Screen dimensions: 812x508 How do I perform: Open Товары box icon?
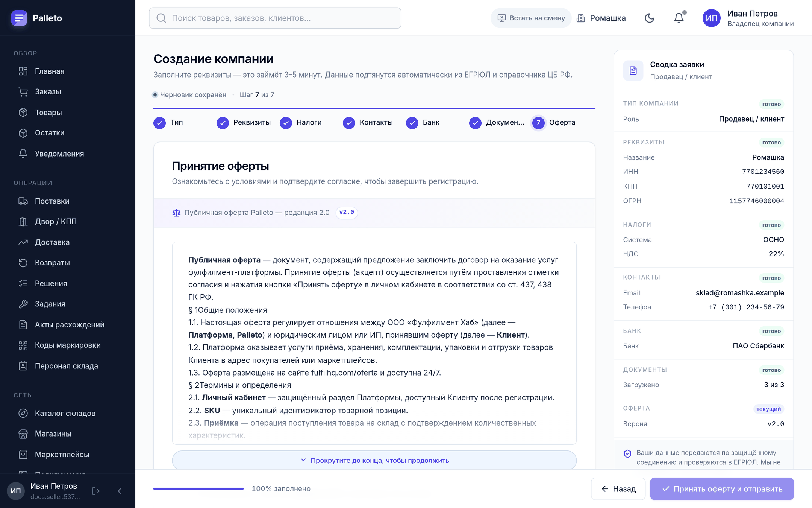[23, 112]
